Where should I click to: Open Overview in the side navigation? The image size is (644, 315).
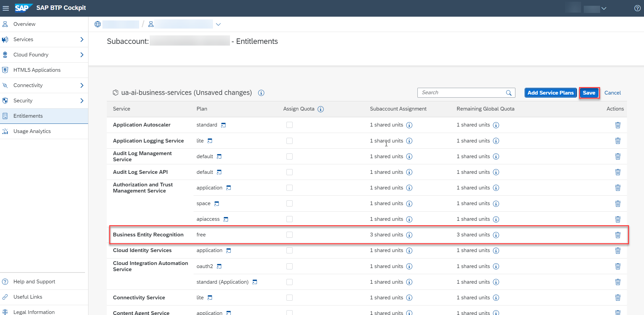[x=44, y=24]
